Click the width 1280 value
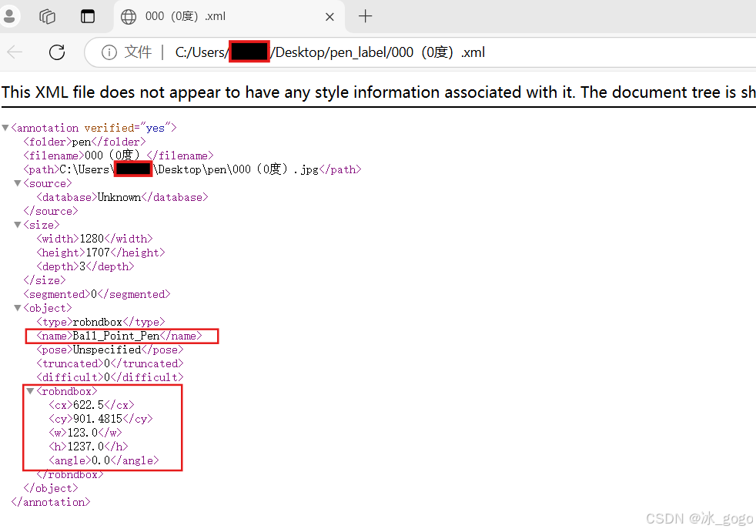Screen dimensions: 756x532 [92, 239]
